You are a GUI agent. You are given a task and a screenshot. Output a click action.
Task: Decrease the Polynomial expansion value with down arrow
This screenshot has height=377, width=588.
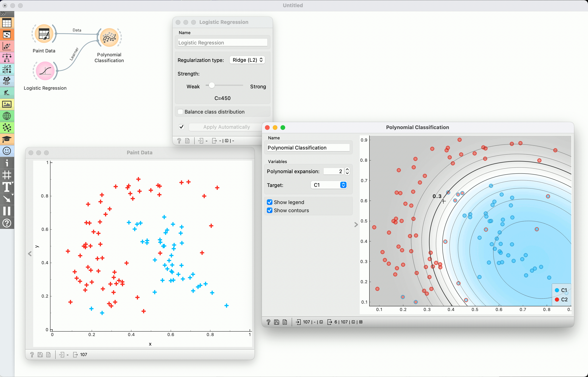click(x=347, y=173)
